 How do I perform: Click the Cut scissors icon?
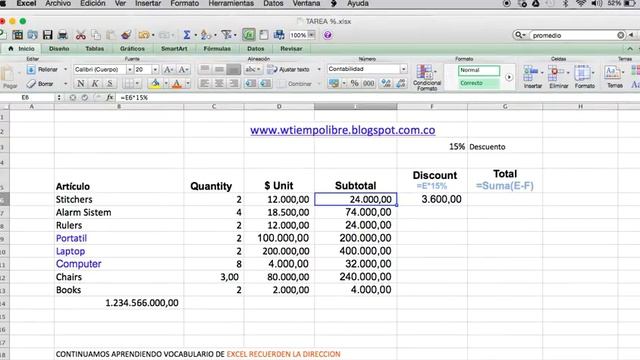pyautogui.click(x=81, y=35)
